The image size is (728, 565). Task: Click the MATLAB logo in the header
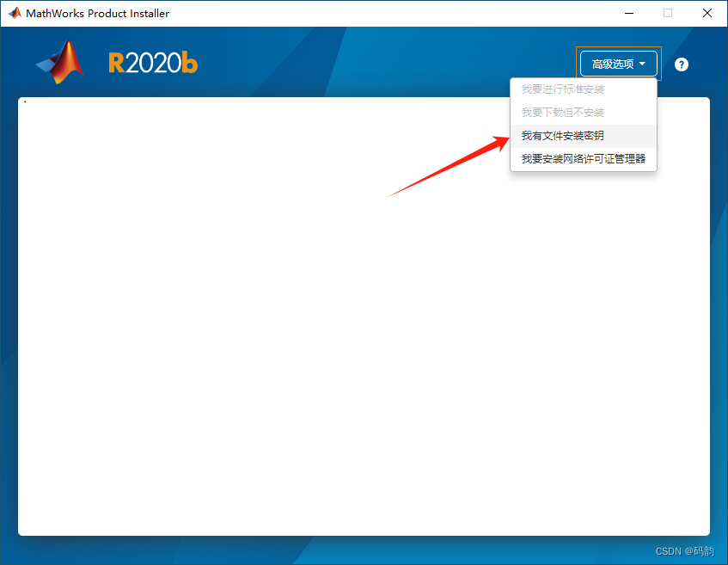click(60, 62)
